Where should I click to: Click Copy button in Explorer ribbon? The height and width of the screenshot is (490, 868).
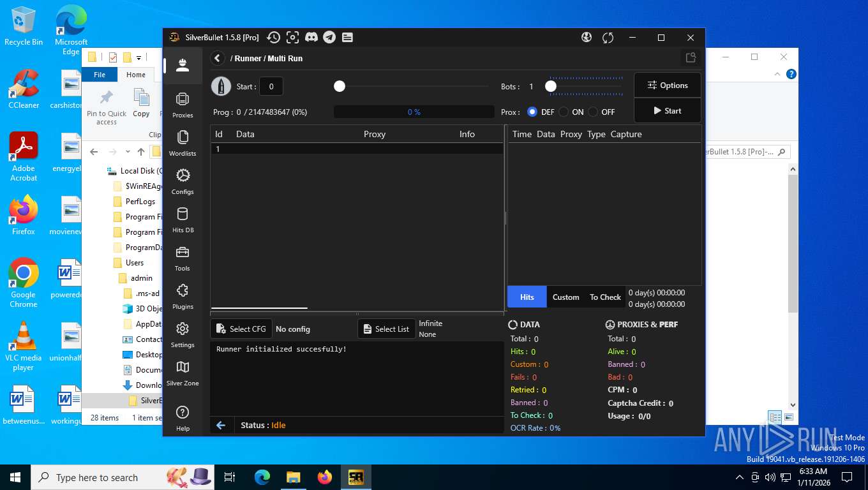(141, 103)
